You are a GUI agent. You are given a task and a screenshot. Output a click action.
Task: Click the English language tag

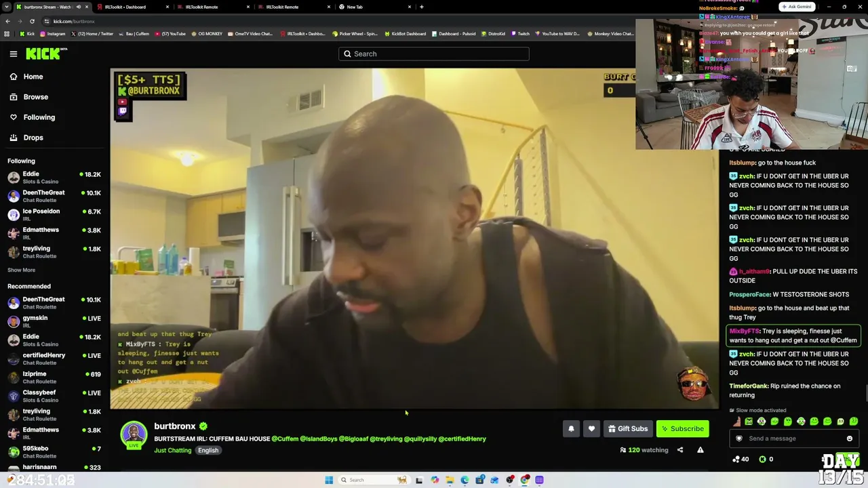pos(208,450)
